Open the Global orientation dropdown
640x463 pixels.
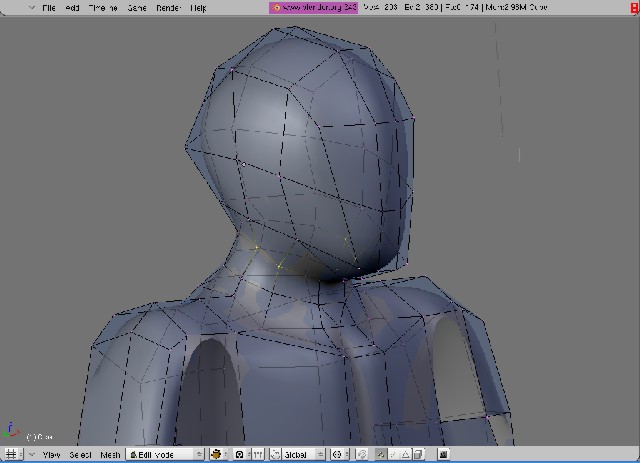click(x=303, y=454)
